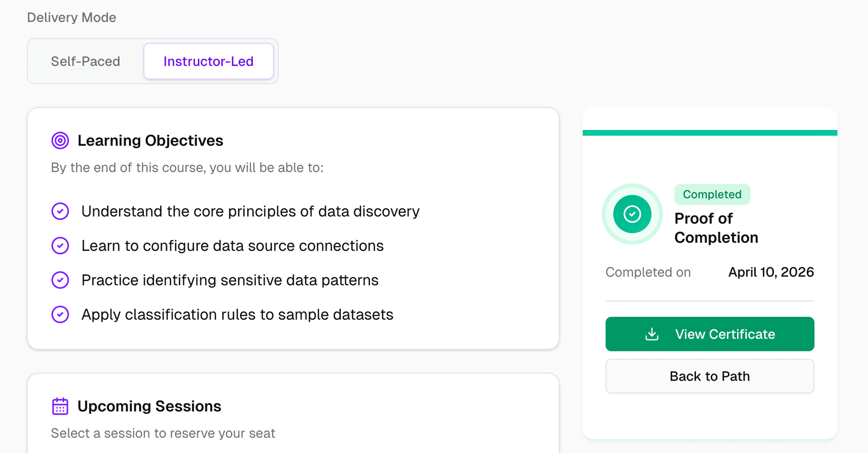Click the Learning Objectives target icon

coord(60,140)
